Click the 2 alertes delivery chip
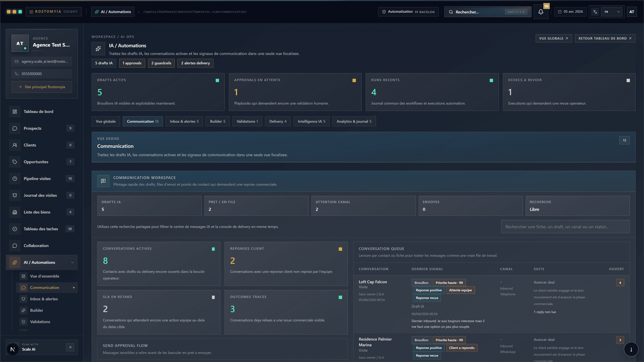This screenshot has width=644, height=362. coord(195,63)
